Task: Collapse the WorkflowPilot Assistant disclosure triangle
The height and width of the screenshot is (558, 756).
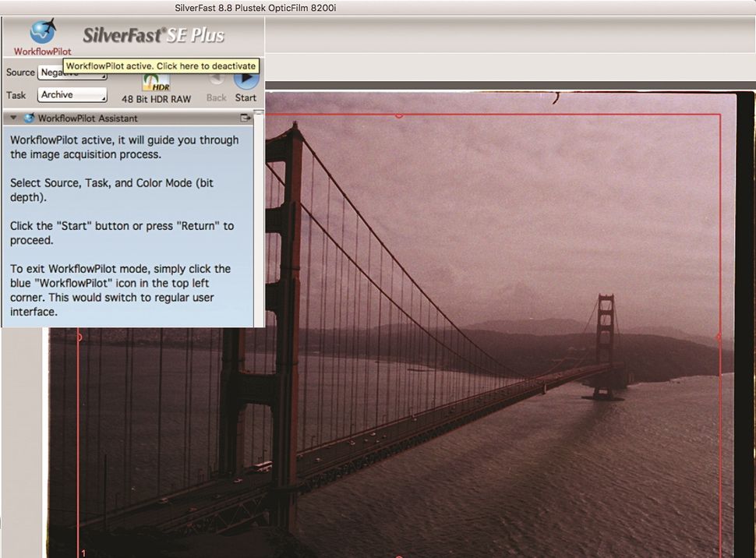Action: pyautogui.click(x=12, y=118)
